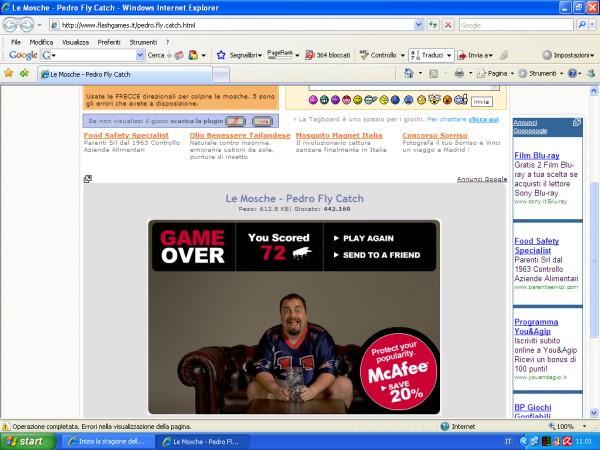Image resolution: width=600 pixels, height=450 pixels.
Task: Open the Programma You&Agip ad link
Action: [x=536, y=326]
